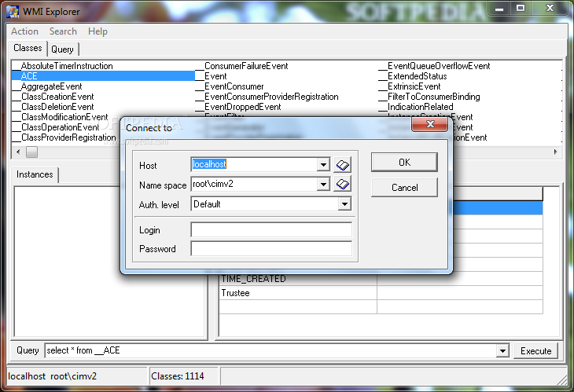This screenshot has width=574, height=392.
Task: Select __ClassProviderRegistration class
Action: pyautogui.click(x=64, y=137)
